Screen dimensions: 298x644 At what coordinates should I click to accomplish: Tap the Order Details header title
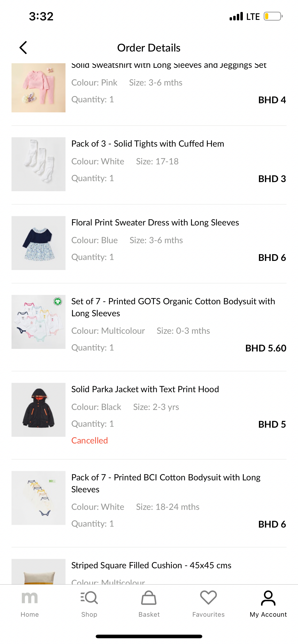click(x=149, y=48)
